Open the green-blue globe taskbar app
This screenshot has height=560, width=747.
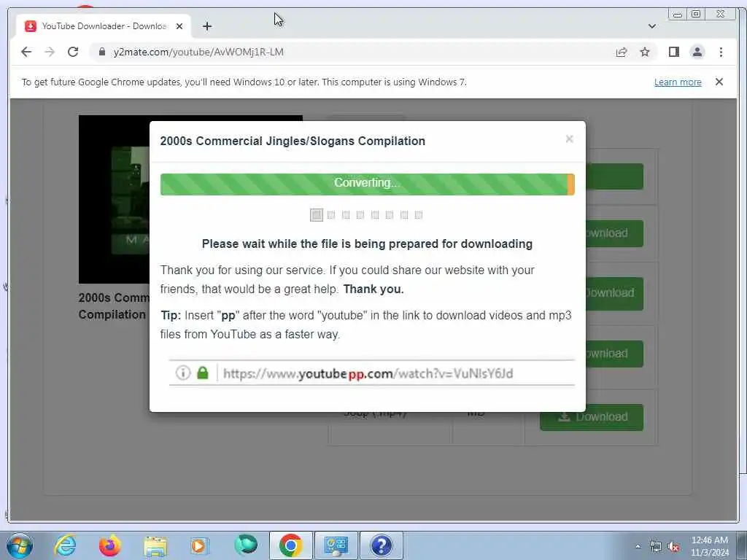click(245, 545)
